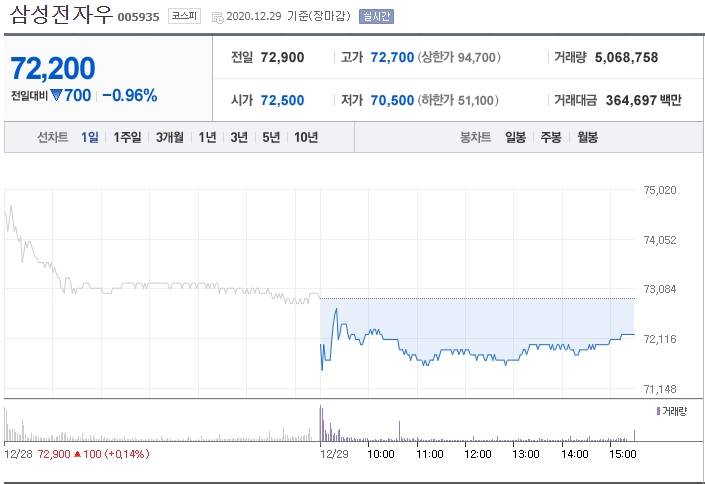Click the 코스피 market label
This screenshot has height=484, width=705.
tap(184, 16)
